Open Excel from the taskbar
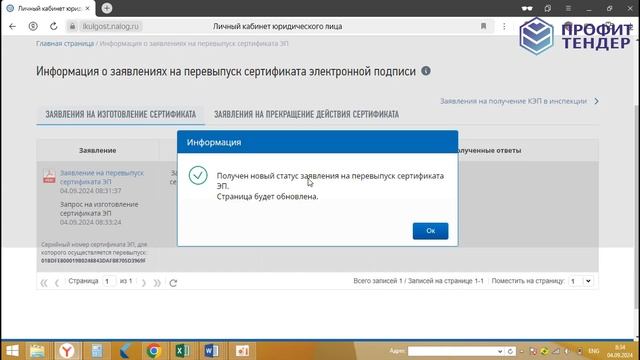Screen dimensions: 640x360 click(x=182, y=351)
